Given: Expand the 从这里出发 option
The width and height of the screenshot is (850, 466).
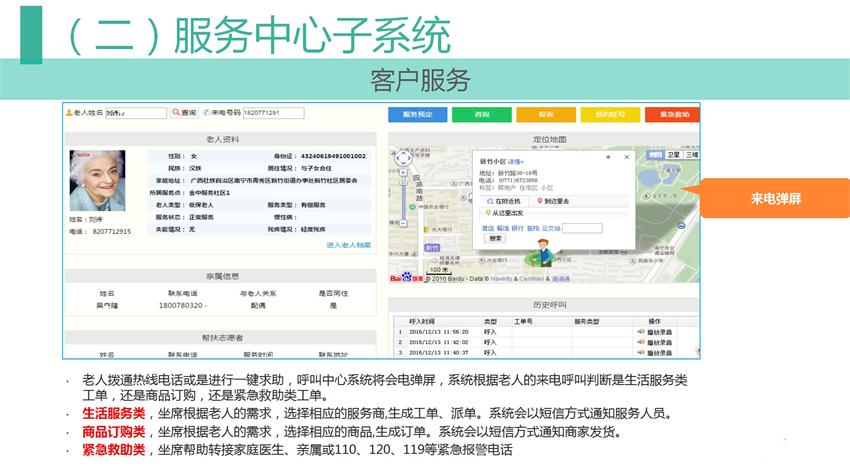Looking at the screenshot, I should tap(507, 213).
